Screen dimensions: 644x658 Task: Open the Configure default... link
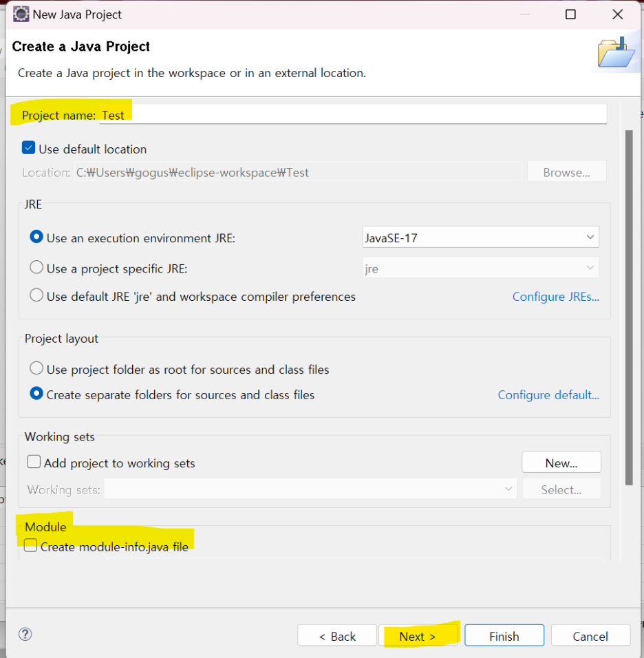click(549, 394)
